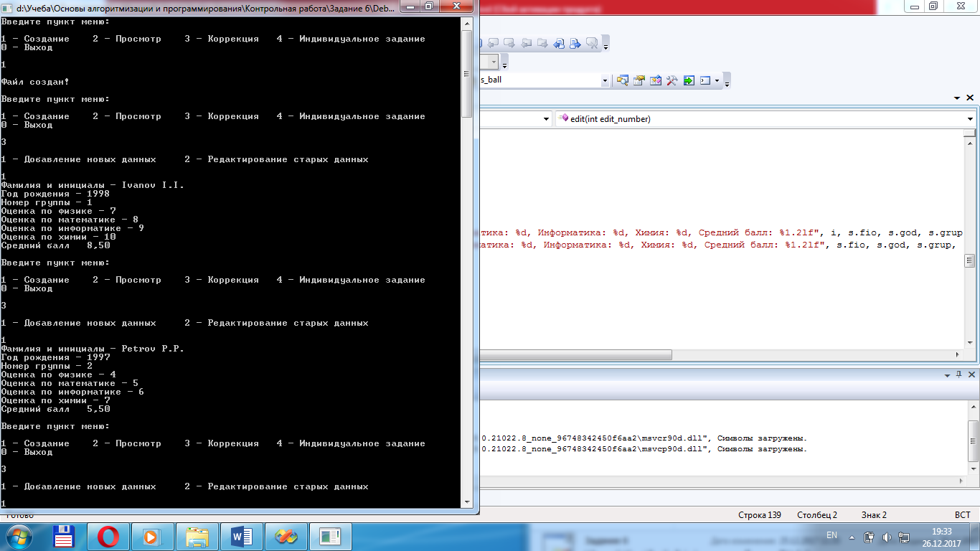Toggle the volume speaker icon in tray
The width and height of the screenshot is (980, 551).
coord(887,537)
